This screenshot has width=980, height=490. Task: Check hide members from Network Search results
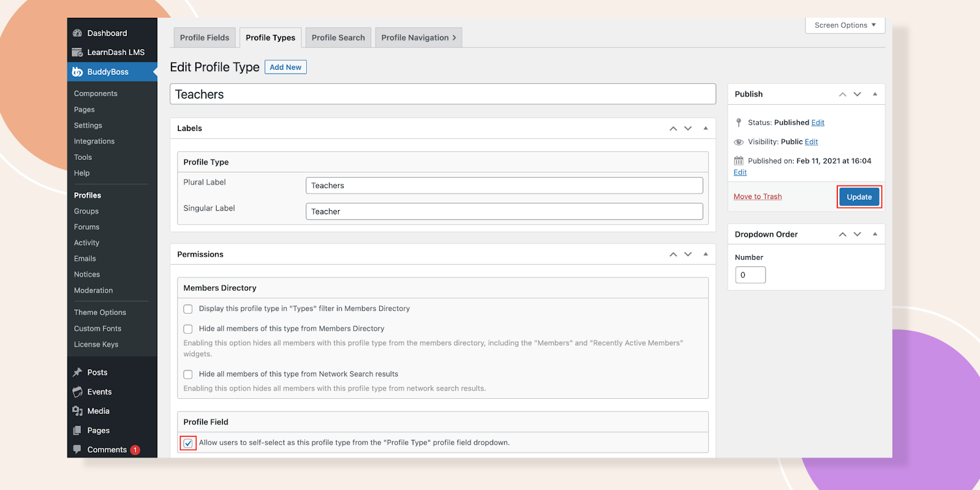(188, 374)
